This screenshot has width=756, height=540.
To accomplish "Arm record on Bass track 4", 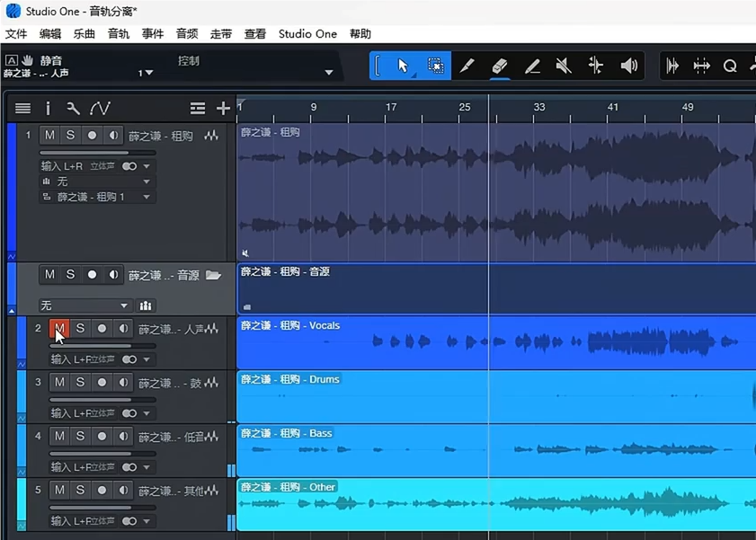I will (102, 437).
